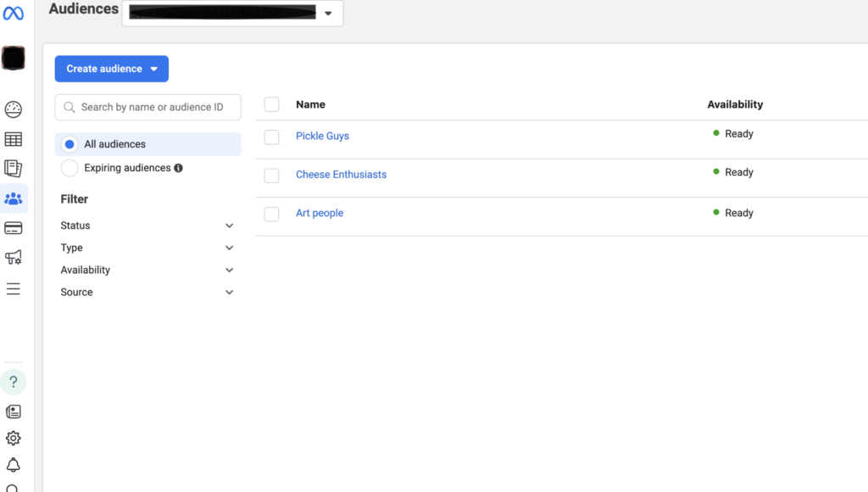Tick the select-all checkbox in Name header
Screen dimensions: 868x492
[271, 104]
